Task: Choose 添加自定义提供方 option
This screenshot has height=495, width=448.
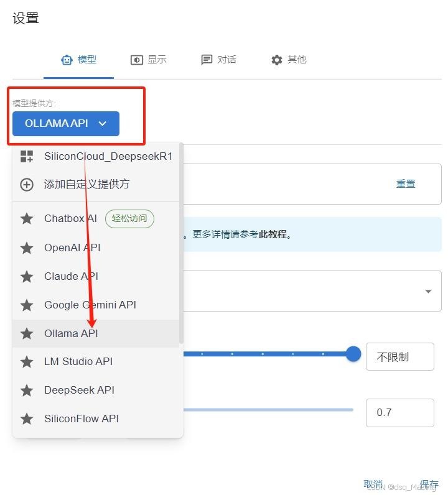Action: pos(96,184)
